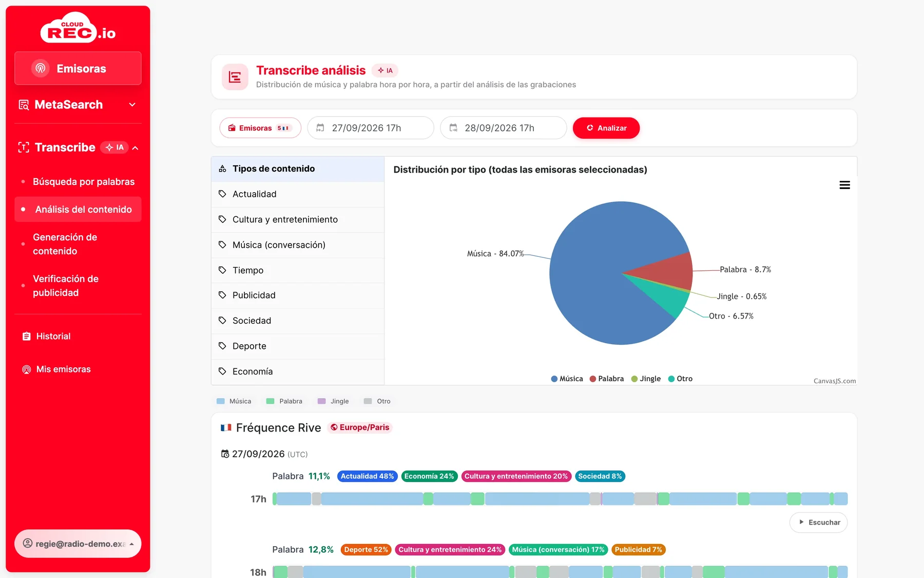
Task: Click the calendar icon in start date field
Action: coord(320,128)
